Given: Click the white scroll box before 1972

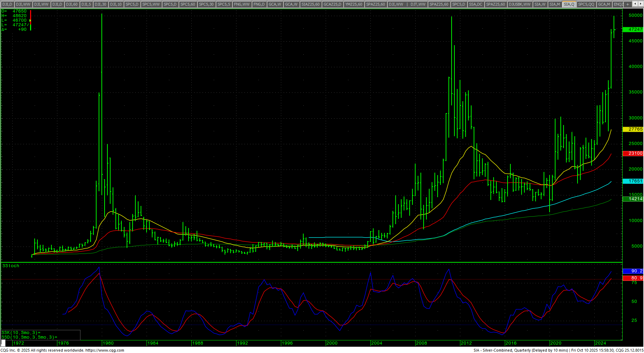Looking at the screenshot, I should click(x=3, y=343).
